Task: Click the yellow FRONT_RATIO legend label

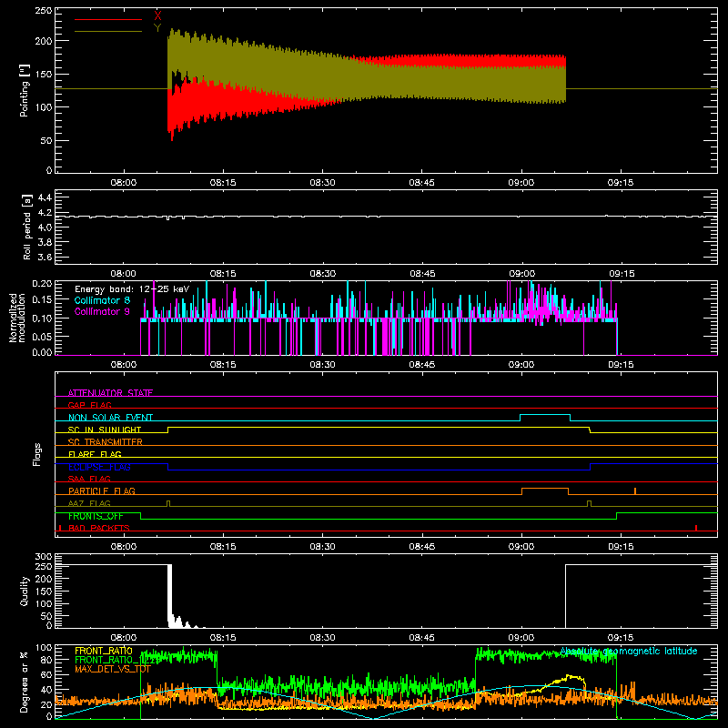Action: pyautogui.click(x=104, y=651)
